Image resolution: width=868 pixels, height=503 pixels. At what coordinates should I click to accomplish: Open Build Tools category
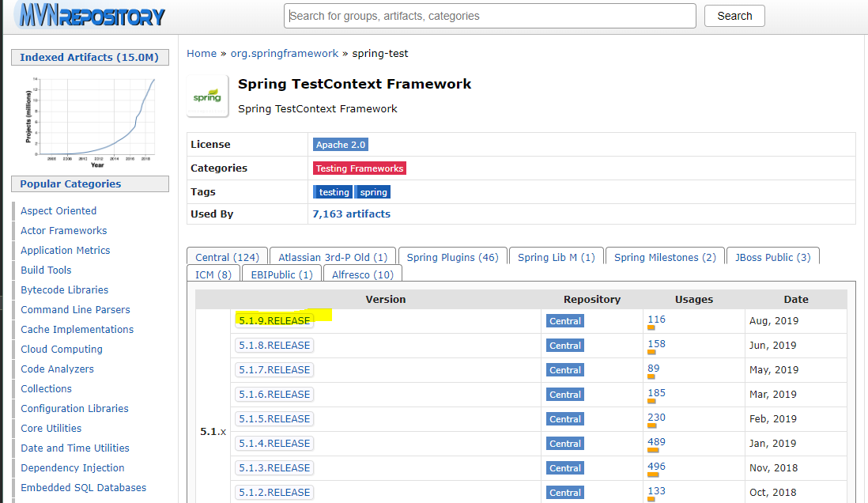46,270
